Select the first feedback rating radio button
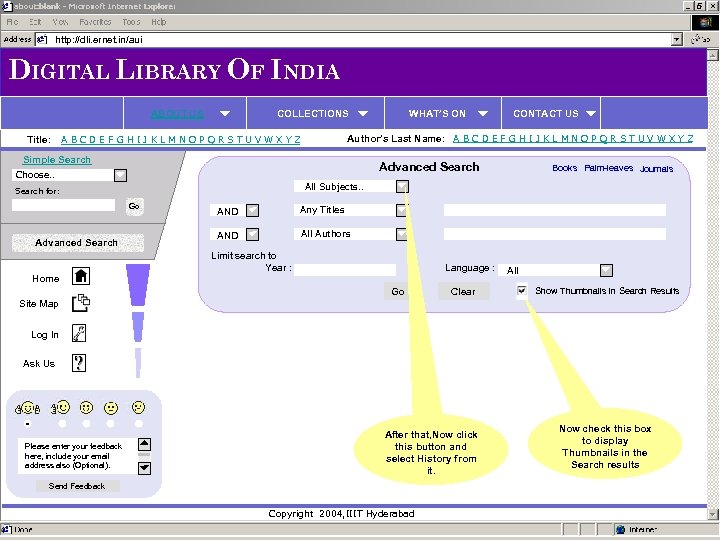The width and height of the screenshot is (720, 540). pyautogui.click(x=28, y=424)
